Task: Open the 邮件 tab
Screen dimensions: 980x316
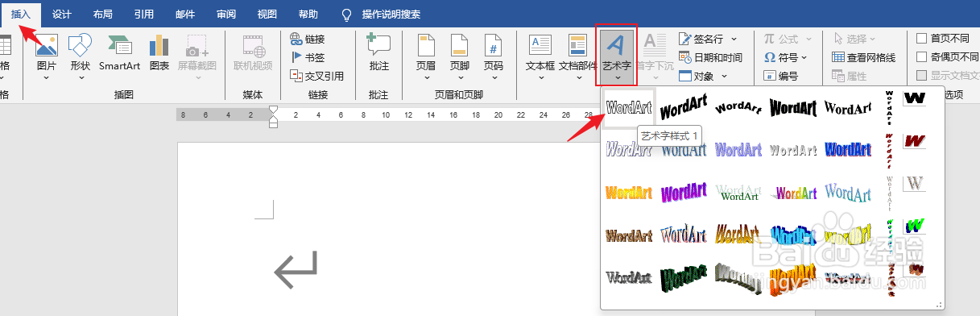Action: 185,14
